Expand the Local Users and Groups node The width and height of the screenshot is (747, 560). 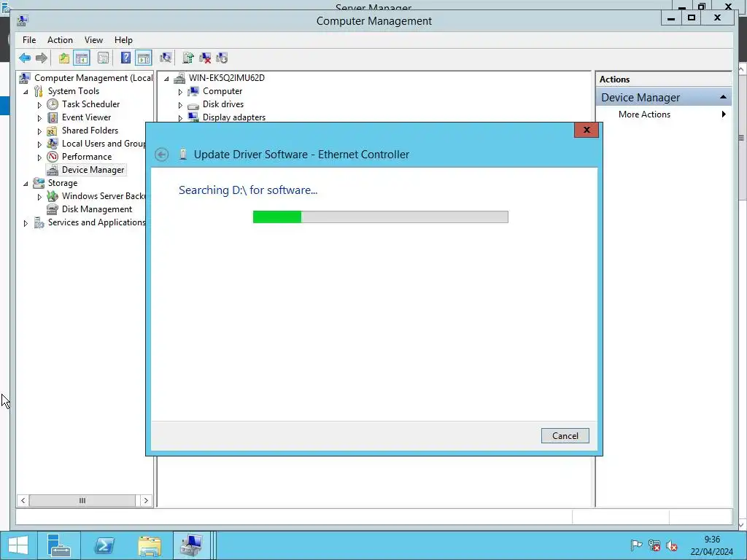coord(39,144)
